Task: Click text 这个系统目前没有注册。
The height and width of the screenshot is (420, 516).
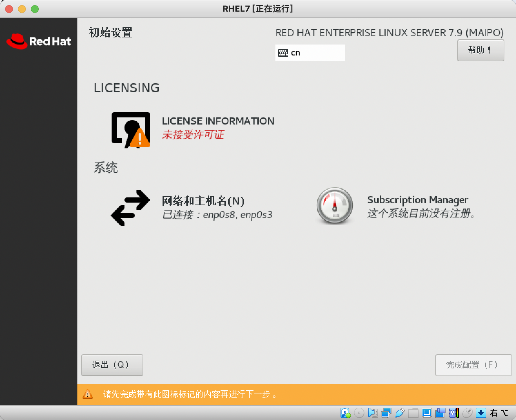Action: (421, 214)
